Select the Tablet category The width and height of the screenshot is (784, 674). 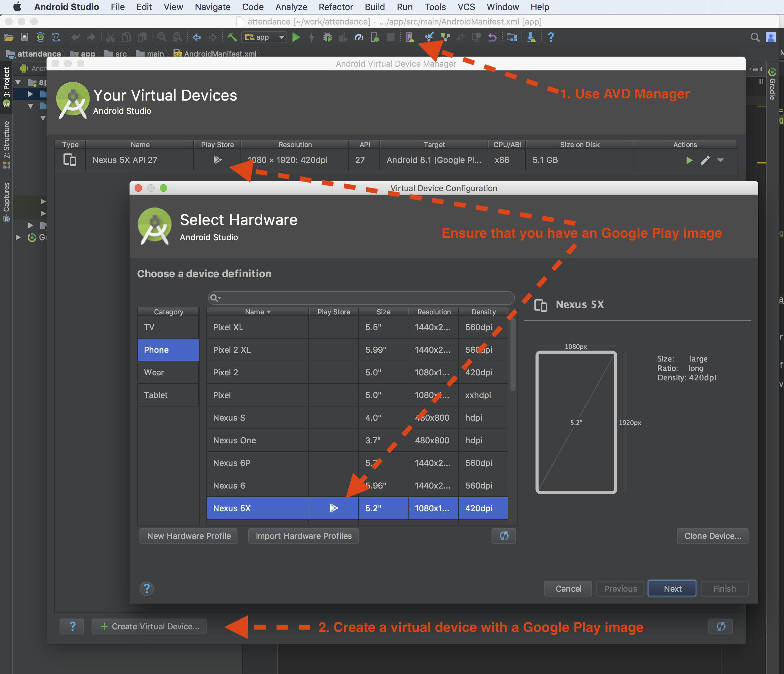[168, 395]
